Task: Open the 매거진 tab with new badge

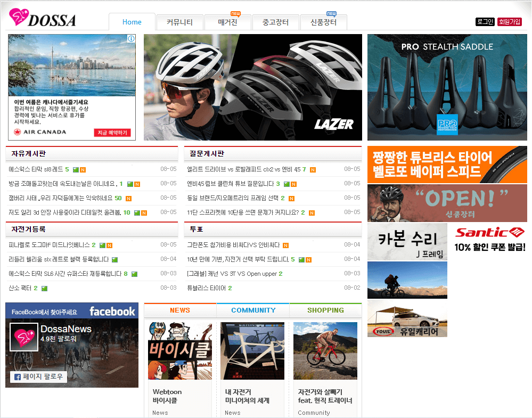Action: coord(227,23)
